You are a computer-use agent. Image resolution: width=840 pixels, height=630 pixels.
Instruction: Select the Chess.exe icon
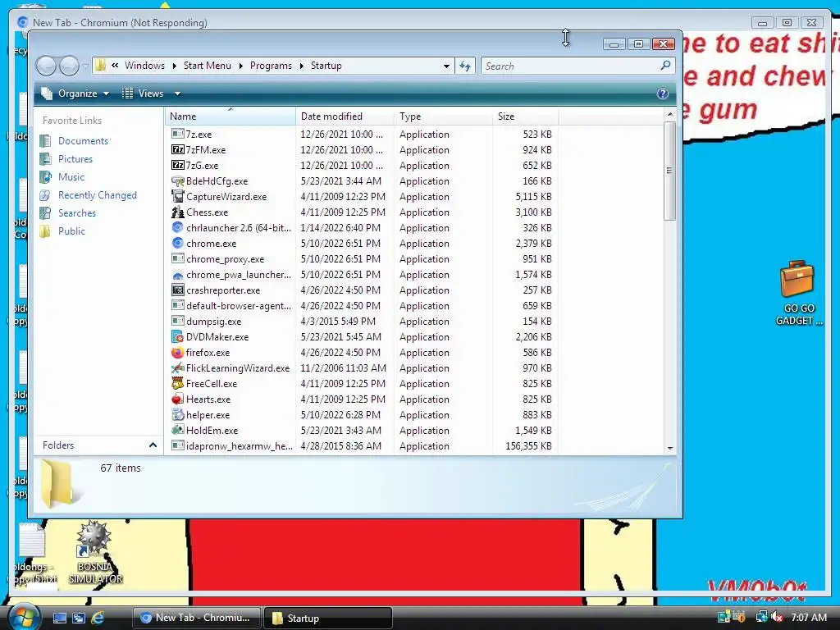click(177, 212)
